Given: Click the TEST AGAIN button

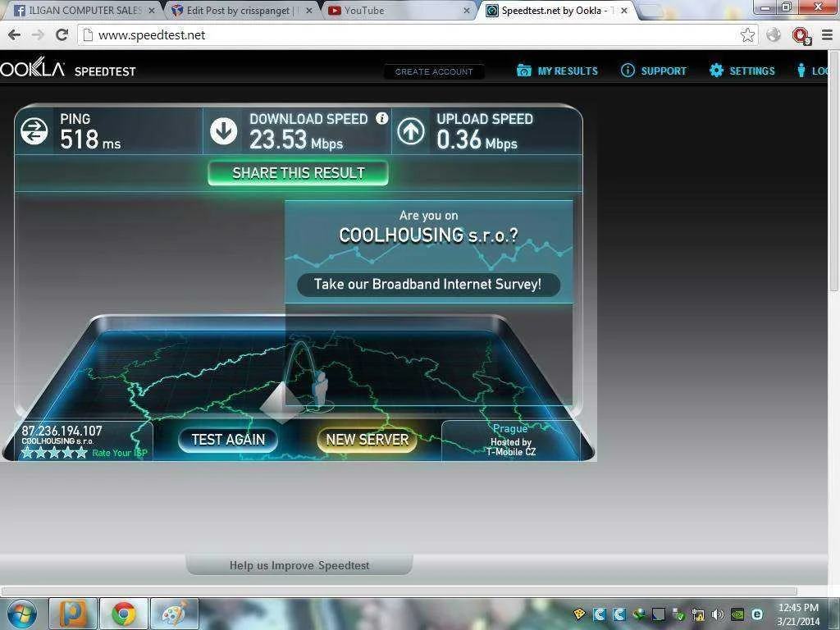Looking at the screenshot, I should 228,440.
